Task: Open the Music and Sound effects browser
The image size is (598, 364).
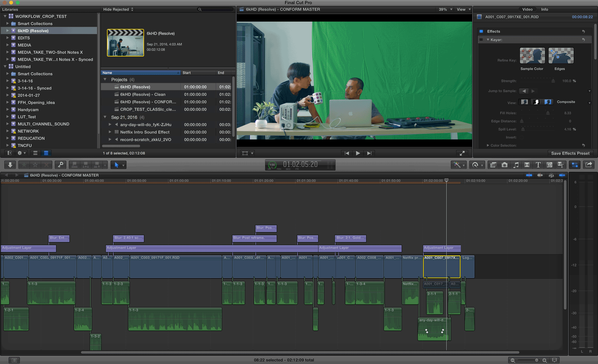Action: [516, 165]
